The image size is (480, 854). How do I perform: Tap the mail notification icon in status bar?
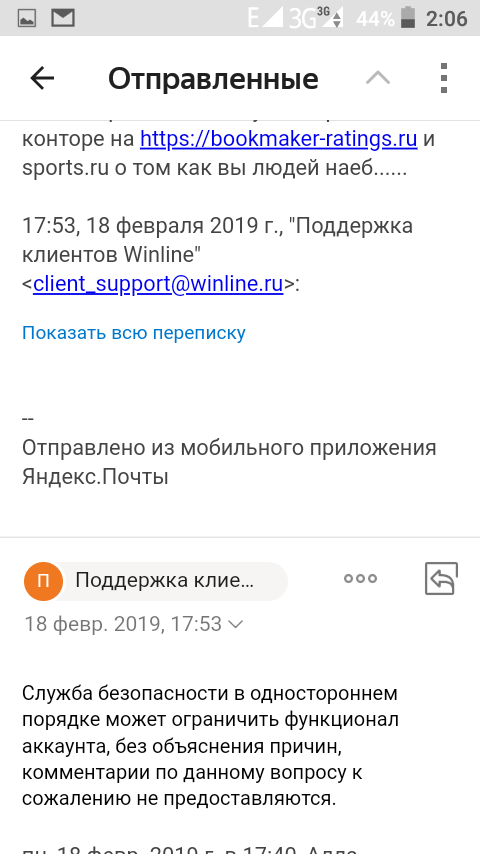[63, 18]
